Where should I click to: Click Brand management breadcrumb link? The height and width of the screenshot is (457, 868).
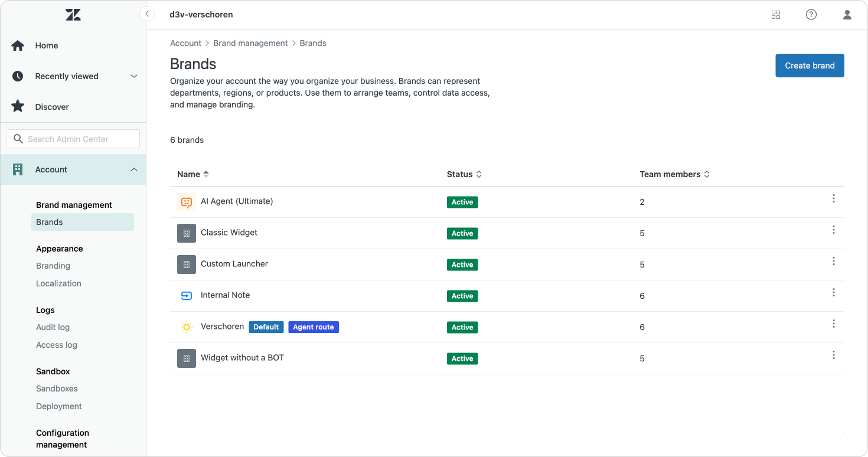tap(250, 43)
